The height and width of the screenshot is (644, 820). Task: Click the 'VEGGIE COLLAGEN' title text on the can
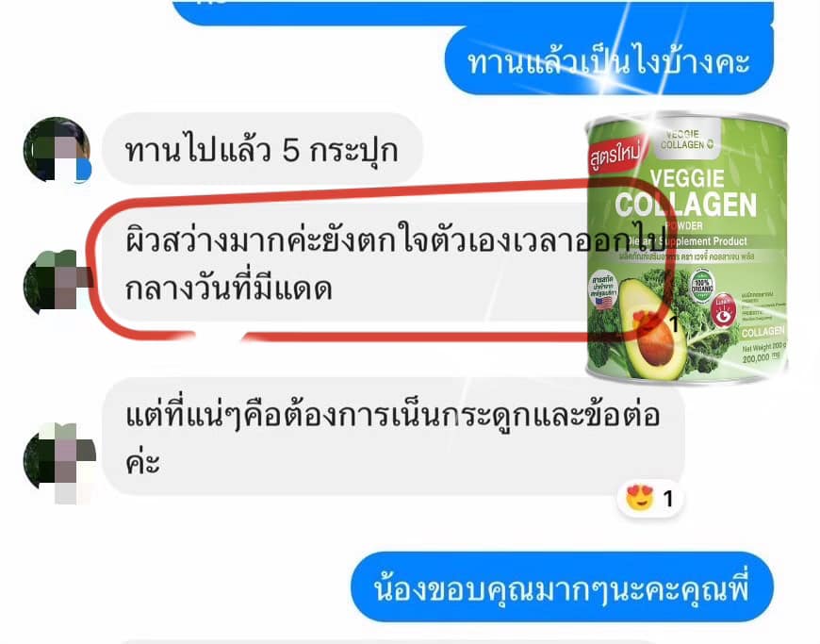(686, 193)
